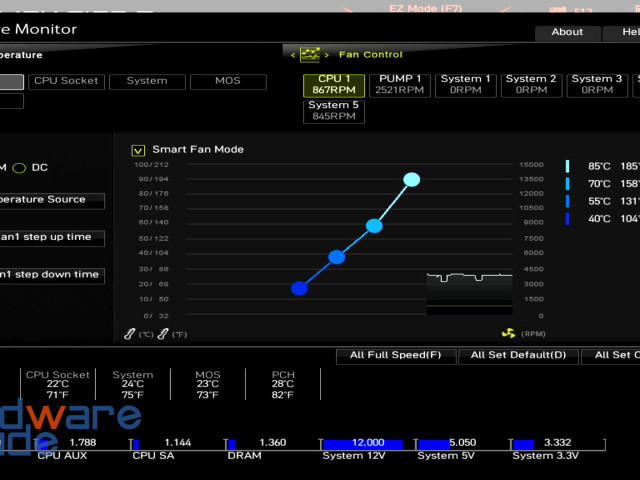Image resolution: width=640 pixels, height=480 pixels.
Task: Click the topmost fan curve point
Action: coord(411,180)
